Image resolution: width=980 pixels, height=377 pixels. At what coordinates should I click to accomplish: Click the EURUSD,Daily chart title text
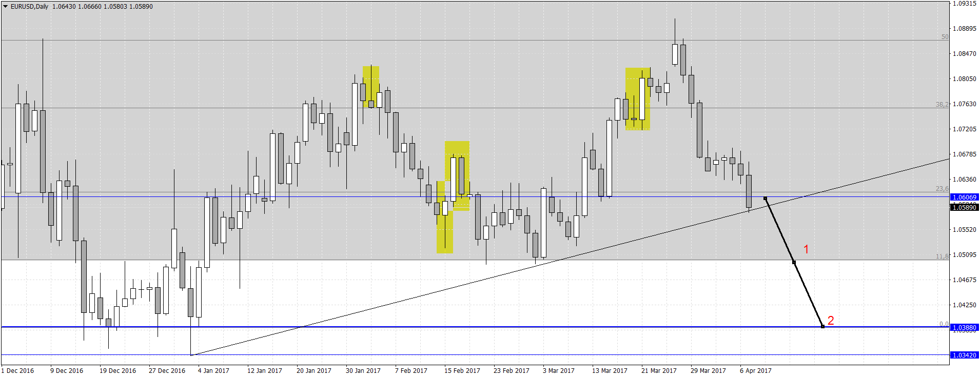click(29, 7)
